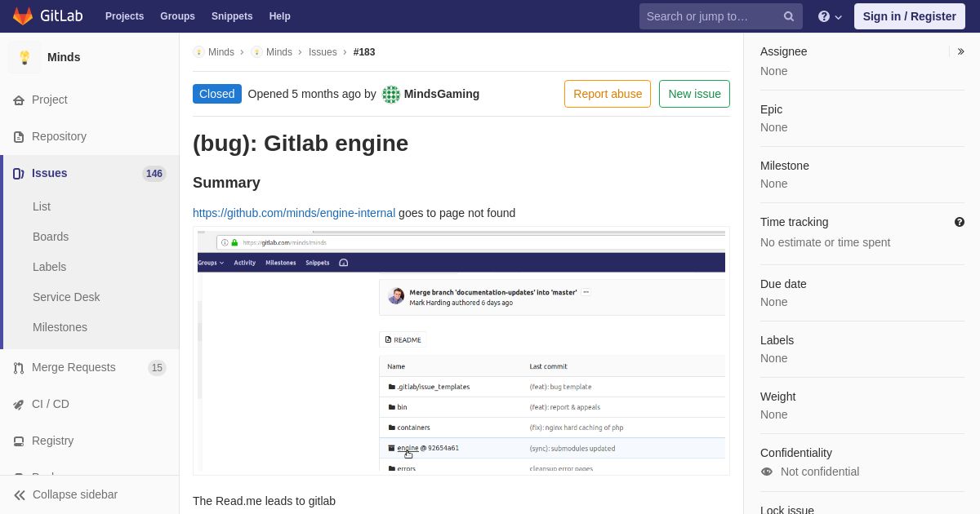Open the Help menu item

[x=280, y=16]
